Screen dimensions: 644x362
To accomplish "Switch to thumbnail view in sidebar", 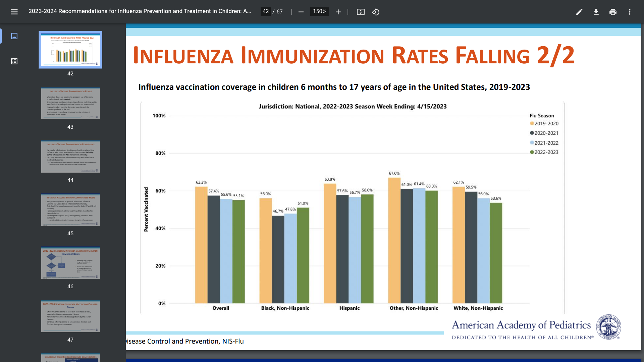I will (x=14, y=36).
